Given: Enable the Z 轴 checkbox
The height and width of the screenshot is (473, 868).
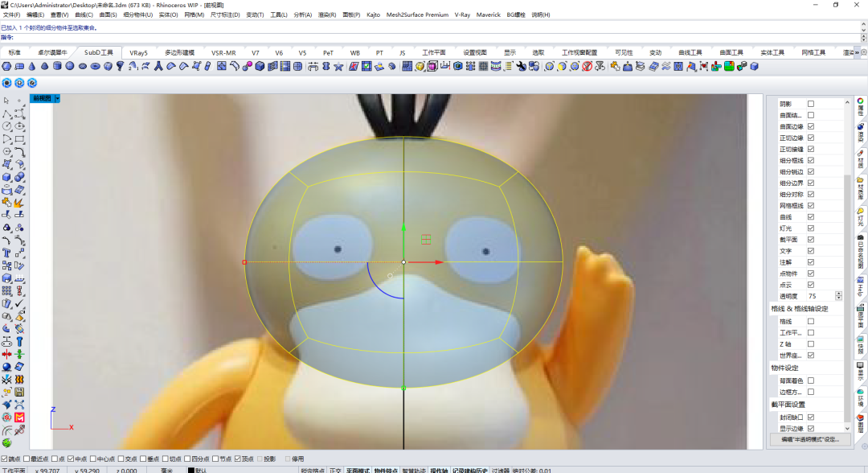Looking at the screenshot, I should pyautogui.click(x=811, y=344).
